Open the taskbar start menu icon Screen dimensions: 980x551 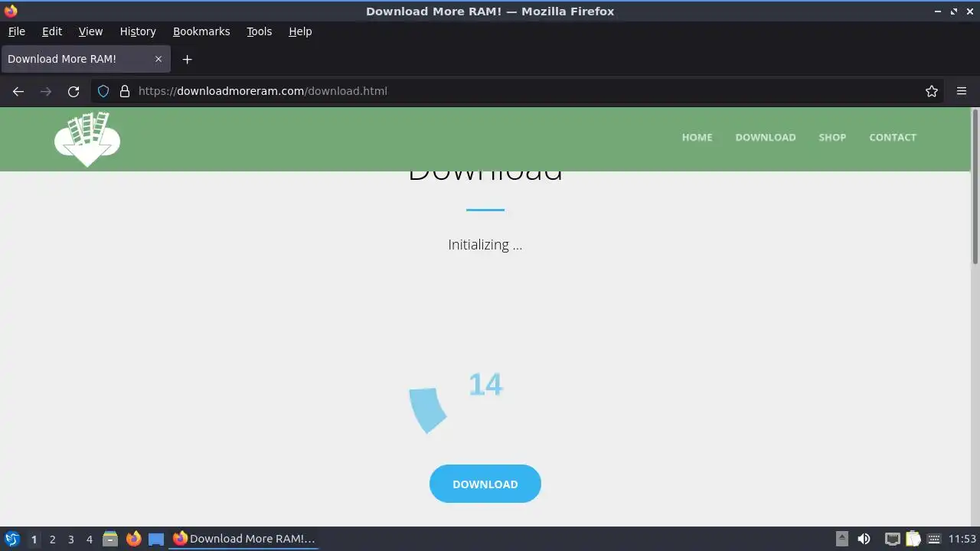tap(12, 539)
